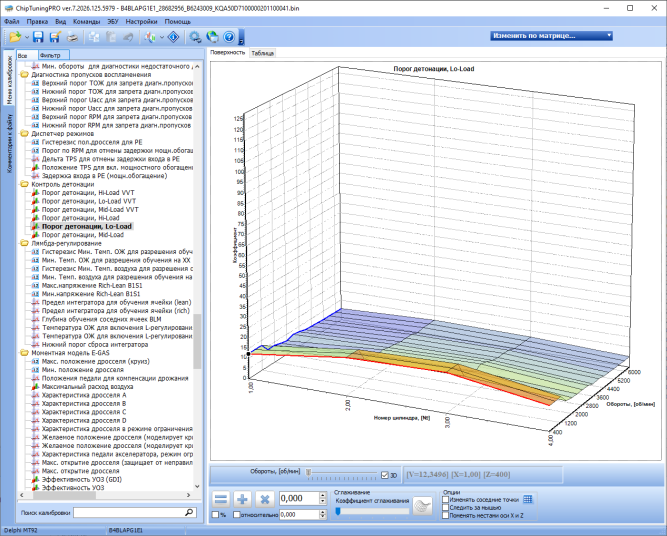
Task: Increase the large 0,000 value spinner
Action: point(323,495)
